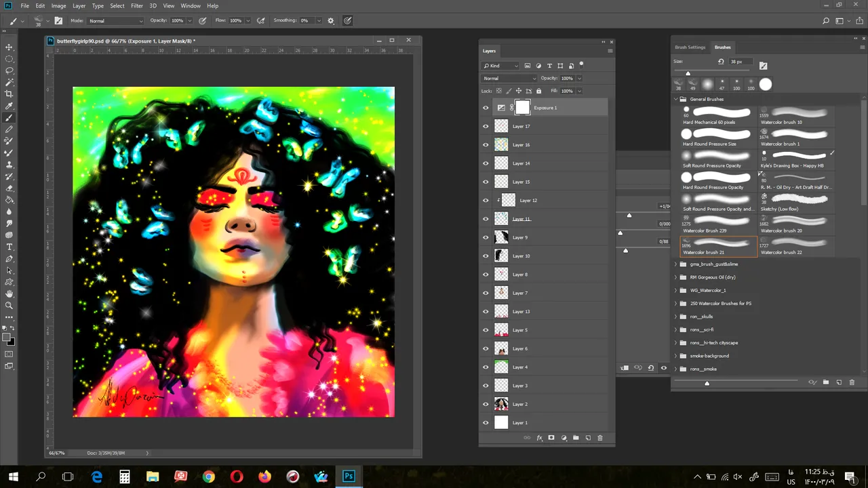Select the Pen tool

point(9,259)
